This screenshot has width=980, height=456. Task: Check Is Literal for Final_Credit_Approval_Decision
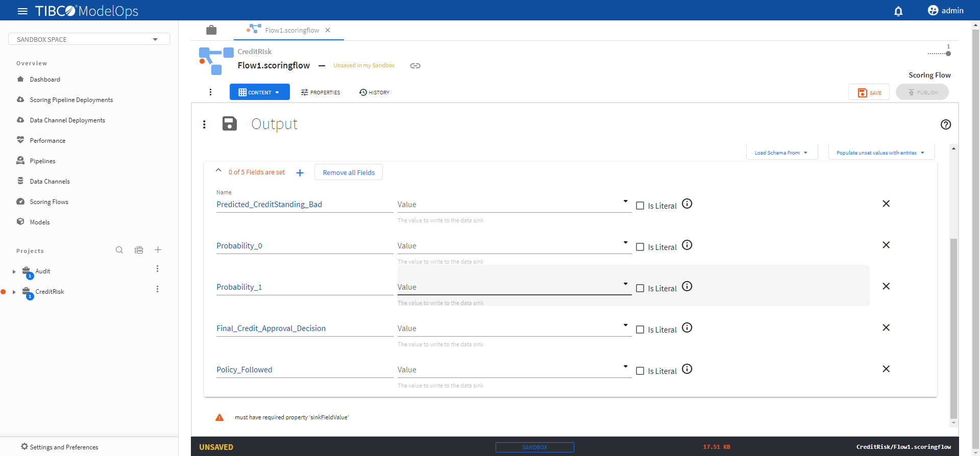pyautogui.click(x=640, y=330)
